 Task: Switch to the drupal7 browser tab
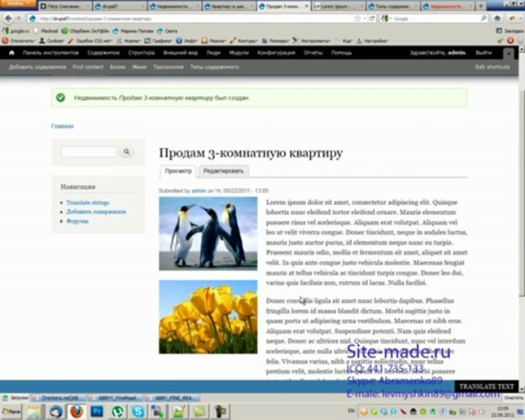click(x=119, y=6)
